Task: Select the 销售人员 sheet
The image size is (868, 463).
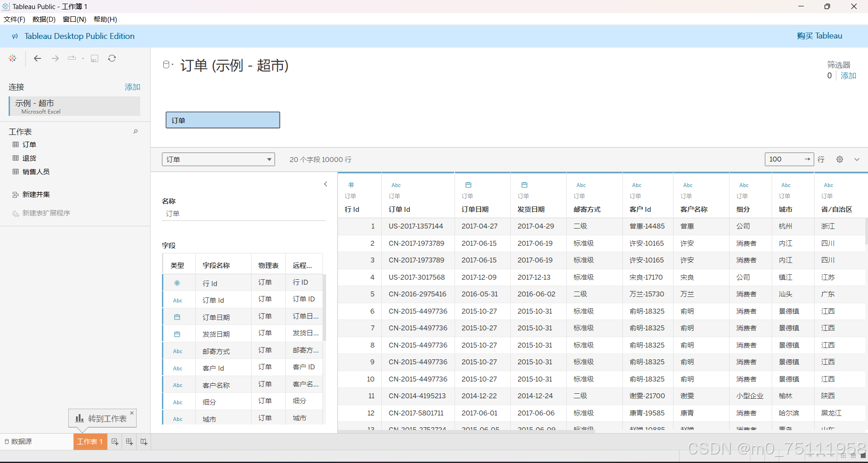Action: click(x=36, y=172)
